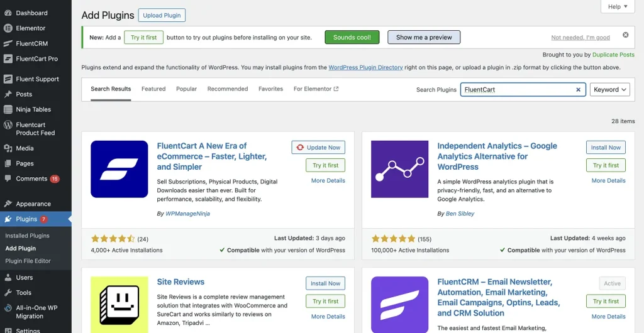Clear the FluentCart search text
644x333 pixels.
click(579, 89)
